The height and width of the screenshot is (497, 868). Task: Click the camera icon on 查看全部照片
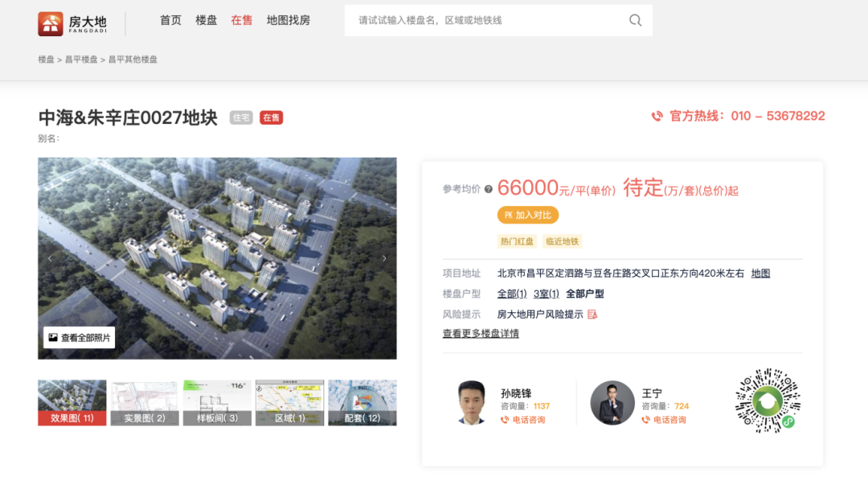pos(53,337)
